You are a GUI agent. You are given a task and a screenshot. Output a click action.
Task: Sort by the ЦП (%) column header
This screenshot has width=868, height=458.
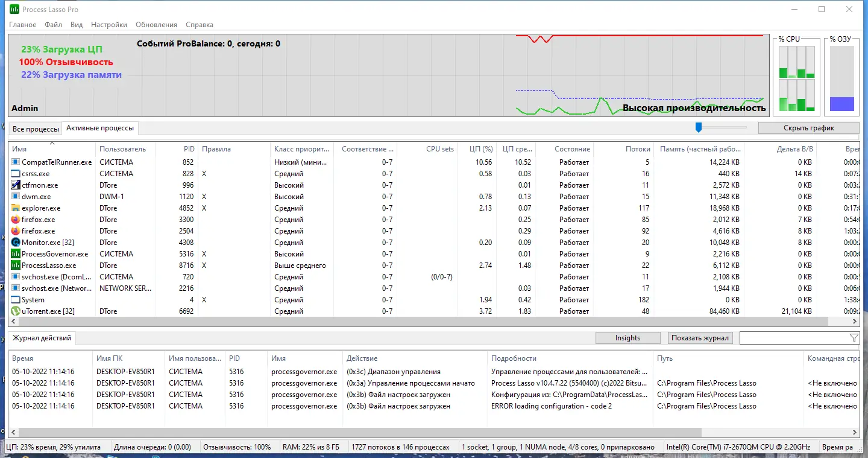point(477,149)
